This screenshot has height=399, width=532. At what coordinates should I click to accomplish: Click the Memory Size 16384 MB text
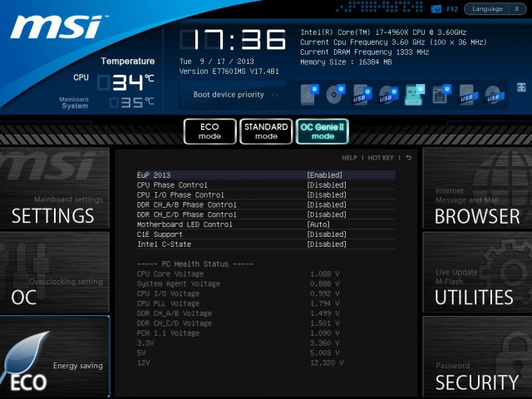346,62
